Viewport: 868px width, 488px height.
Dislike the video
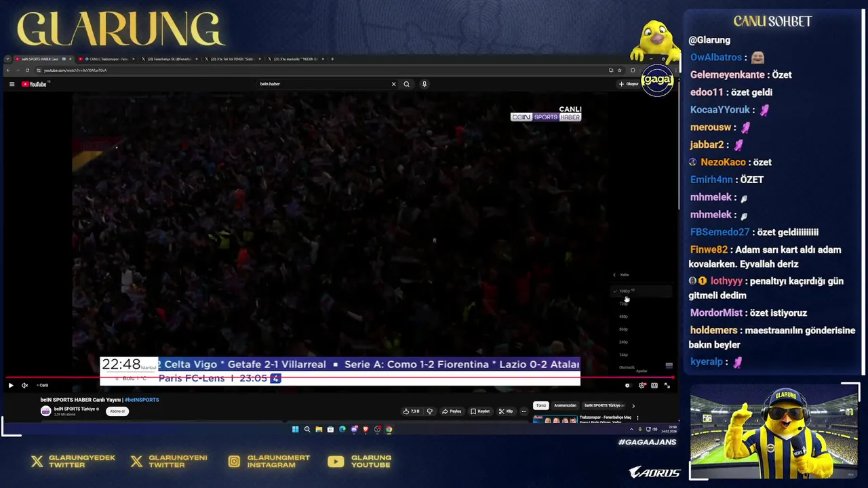(429, 411)
